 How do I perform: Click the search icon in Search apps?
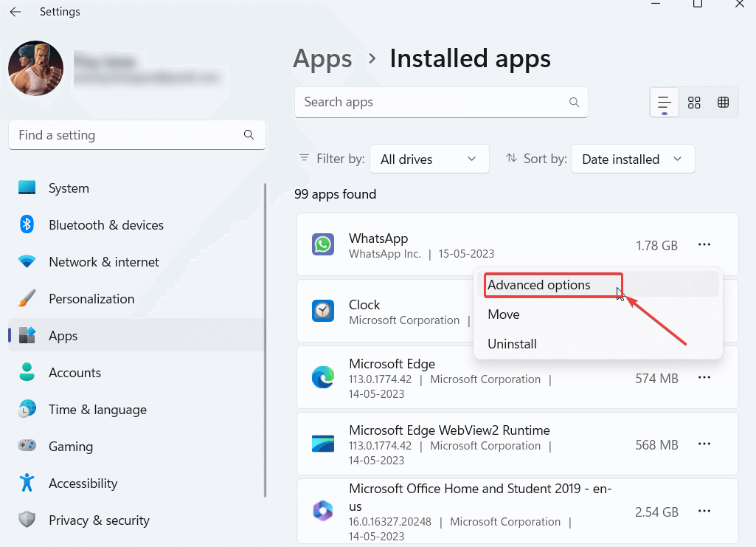point(574,103)
